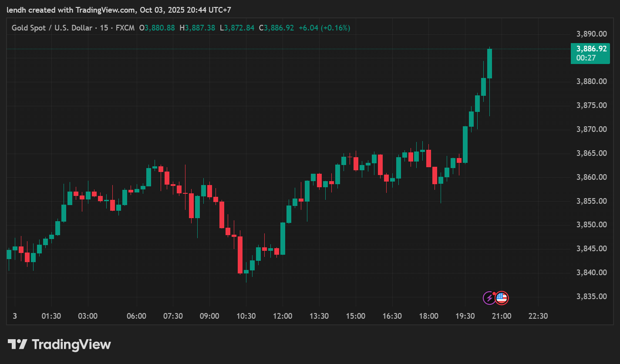
Task: Click the 00:27 bar countdown timer
Action: click(x=586, y=57)
